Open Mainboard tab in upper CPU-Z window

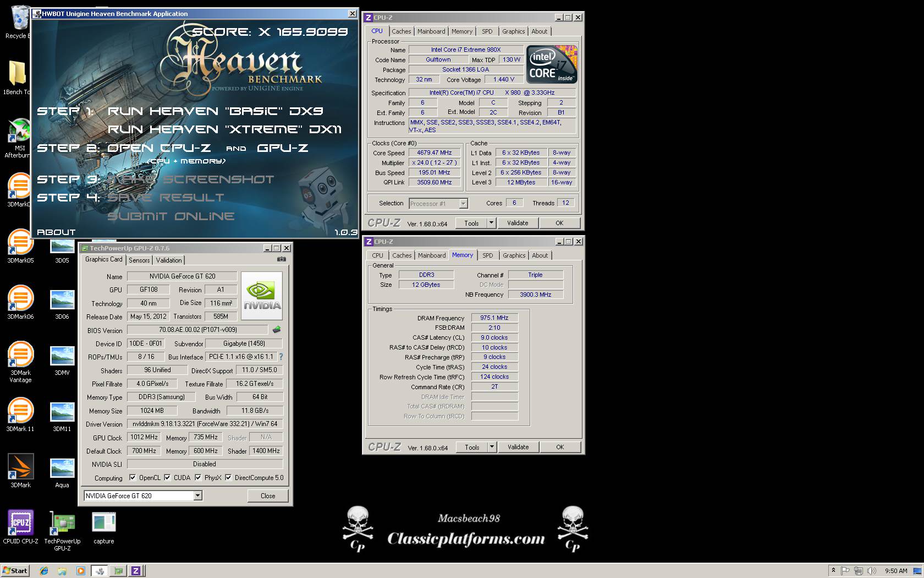(431, 31)
